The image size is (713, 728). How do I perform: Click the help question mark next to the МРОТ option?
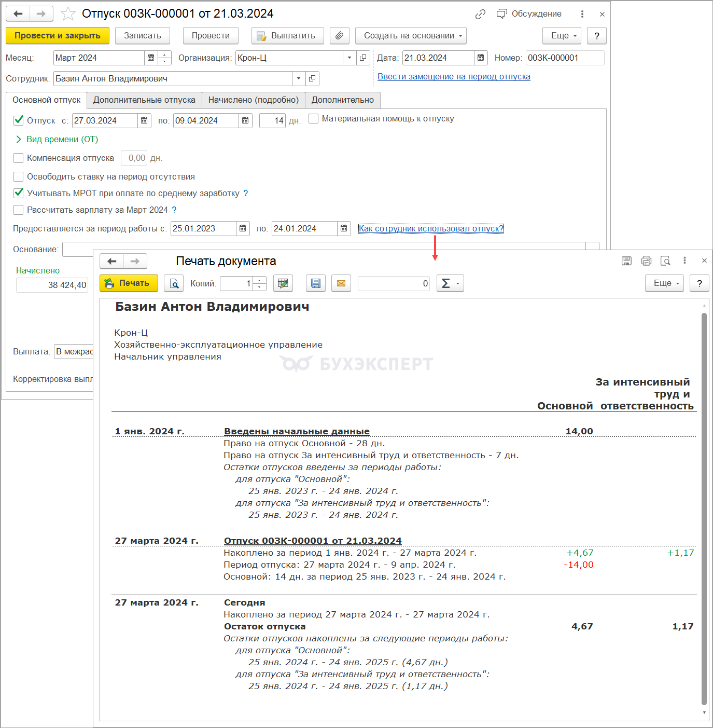click(x=246, y=193)
